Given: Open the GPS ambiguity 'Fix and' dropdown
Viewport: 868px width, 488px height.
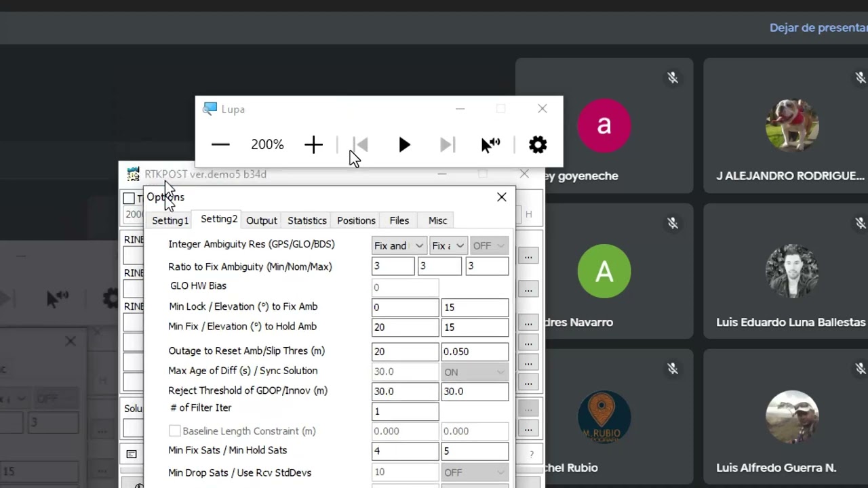Looking at the screenshot, I should coord(399,245).
